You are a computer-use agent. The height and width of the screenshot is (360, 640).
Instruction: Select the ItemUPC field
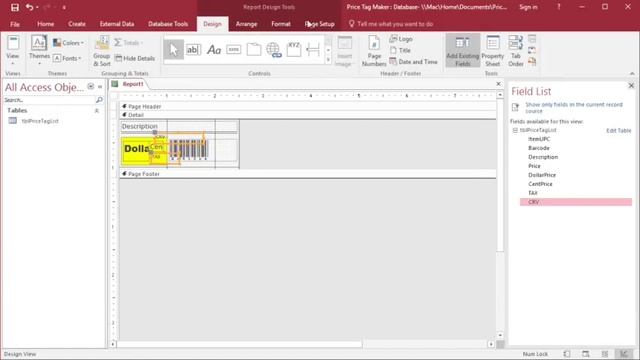tap(539, 139)
